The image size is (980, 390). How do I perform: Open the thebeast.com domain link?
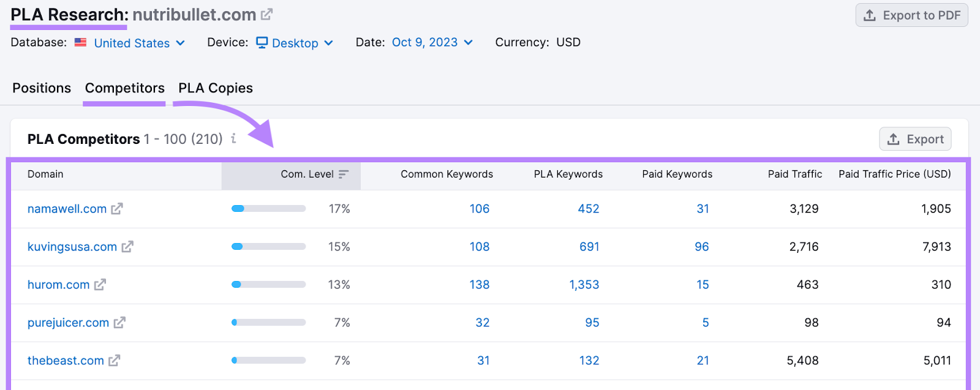pos(66,361)
